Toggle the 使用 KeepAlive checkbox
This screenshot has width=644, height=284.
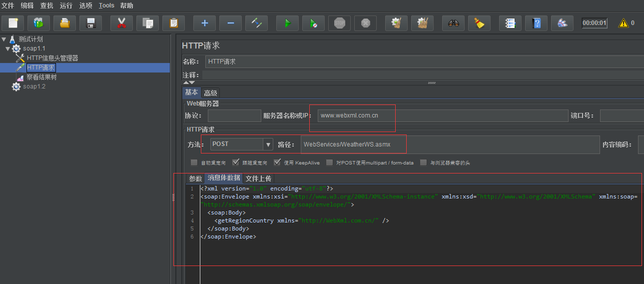(x=277, y=162)
